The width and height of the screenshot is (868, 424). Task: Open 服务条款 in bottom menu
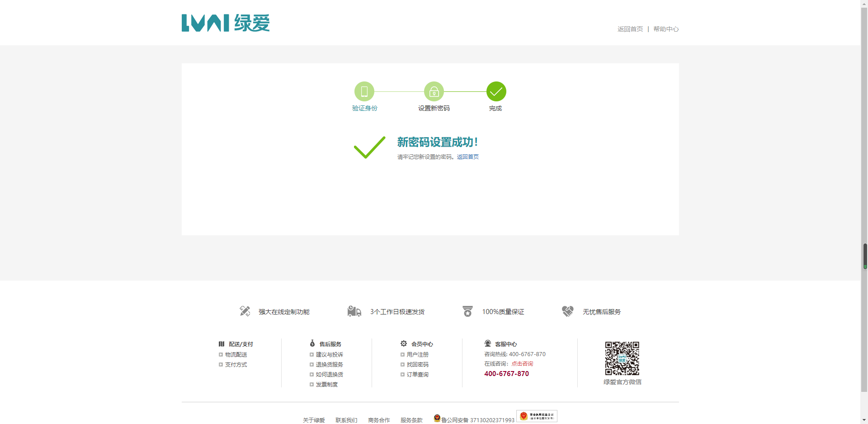click(411, 420)
